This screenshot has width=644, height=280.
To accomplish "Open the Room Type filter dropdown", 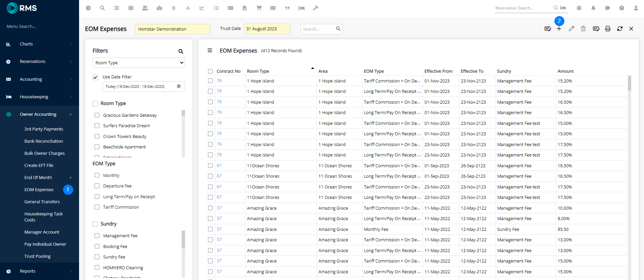I will point(139,63).
